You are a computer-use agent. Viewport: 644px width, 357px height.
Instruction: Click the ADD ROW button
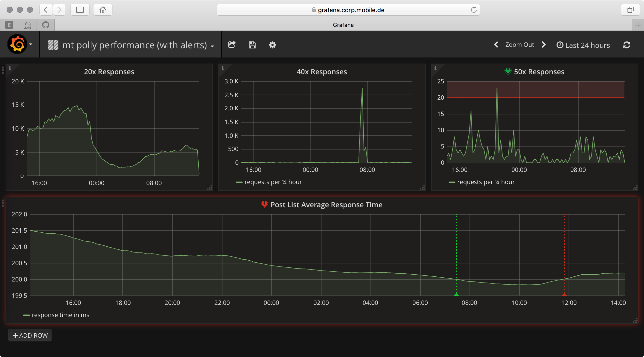point(30,335)
